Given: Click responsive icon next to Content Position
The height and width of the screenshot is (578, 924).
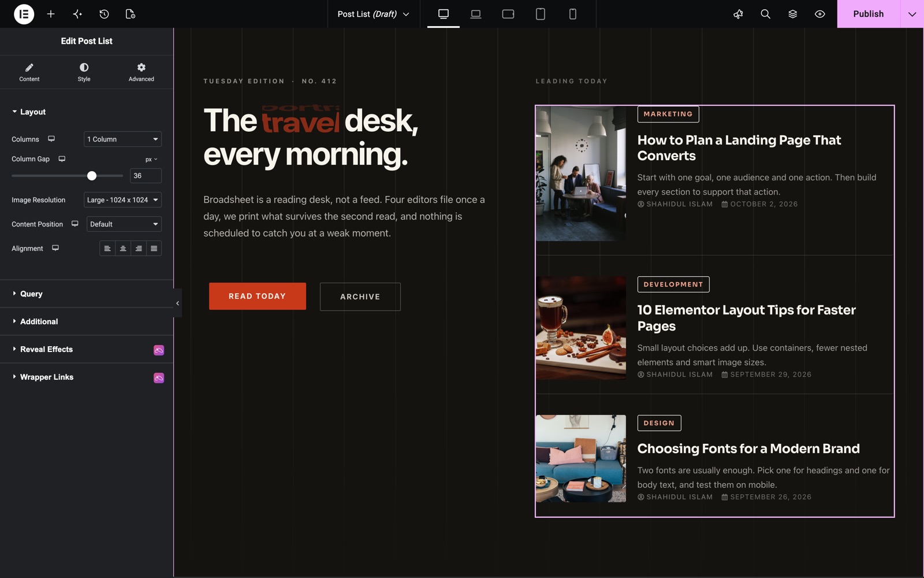Looking at the screenshot, I should pyautogui.click(x=75, y=224).
